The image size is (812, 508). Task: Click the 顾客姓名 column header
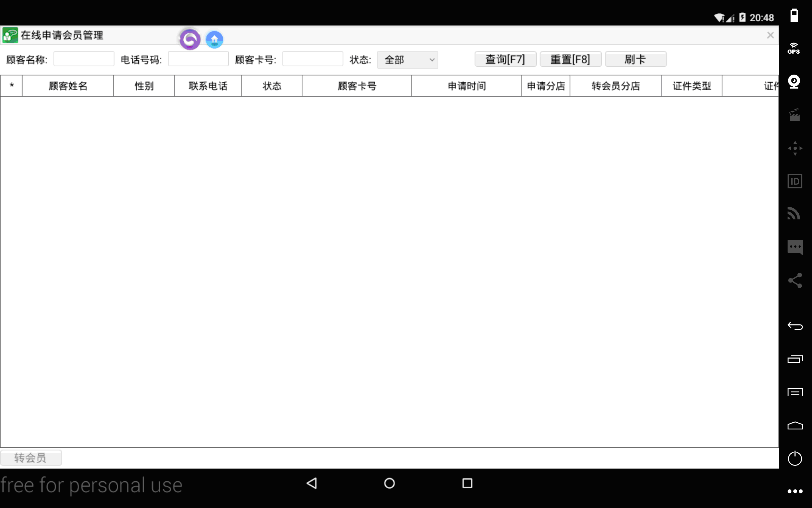68,86
